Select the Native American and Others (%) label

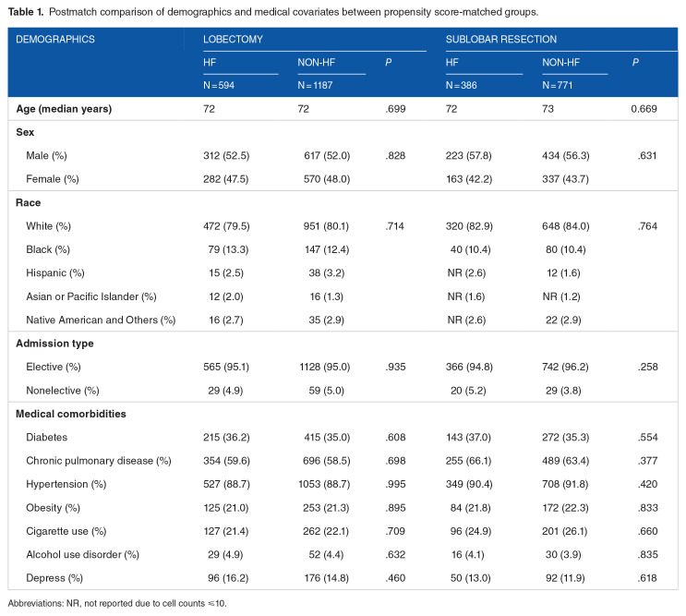pos(102,320)
